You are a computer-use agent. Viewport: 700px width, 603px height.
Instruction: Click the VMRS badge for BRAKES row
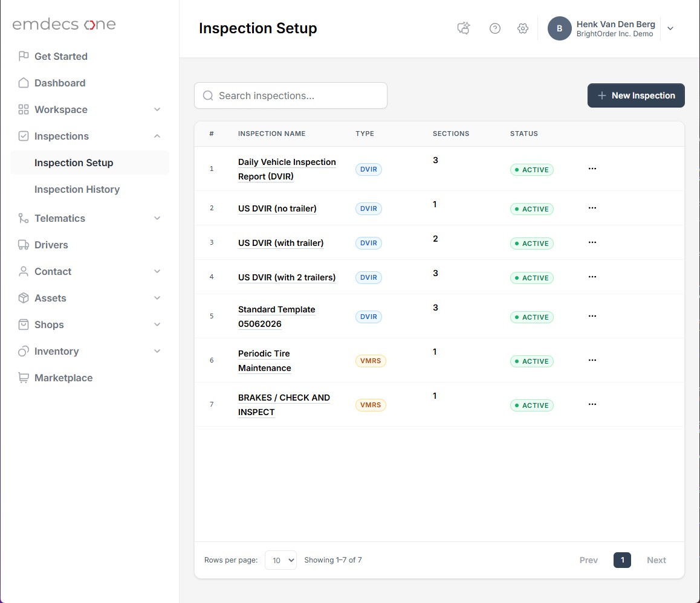pyautogui.click(x=371, y=405)
